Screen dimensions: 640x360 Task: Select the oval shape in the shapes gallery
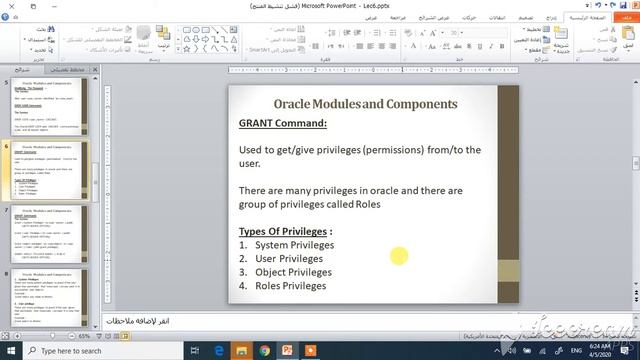196,29
